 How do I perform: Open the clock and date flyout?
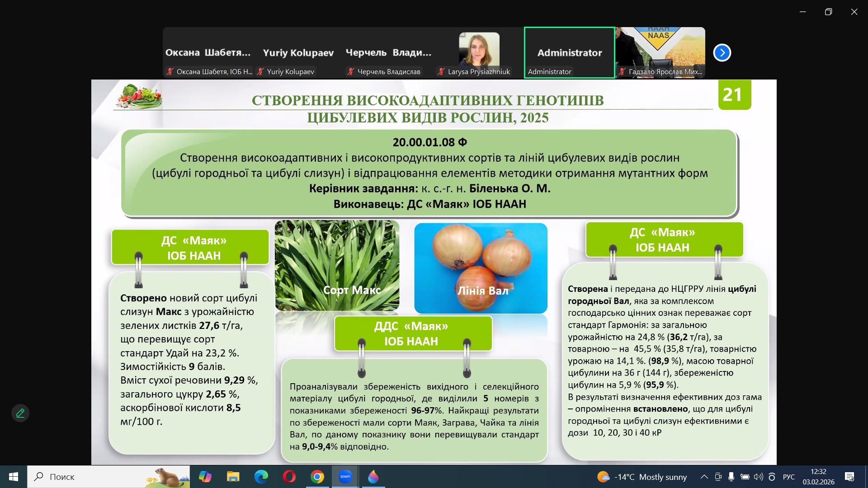tap(818, 477)
